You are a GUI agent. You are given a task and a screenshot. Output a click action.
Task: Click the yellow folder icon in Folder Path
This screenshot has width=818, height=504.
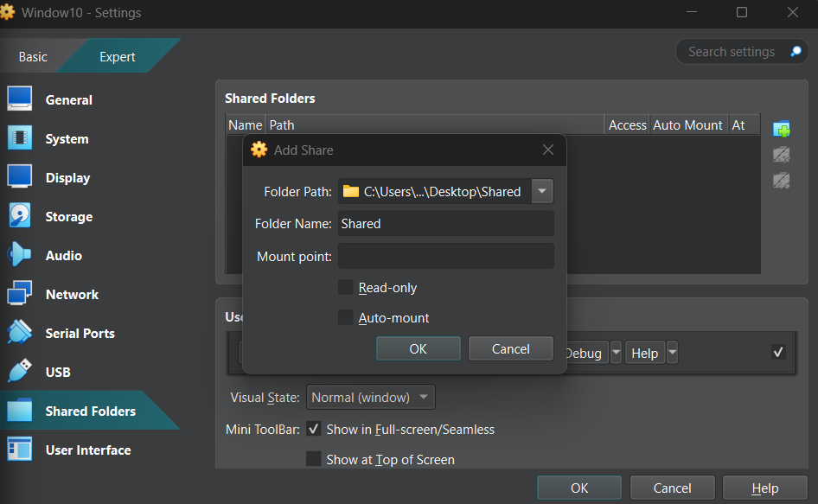(350, 191)
